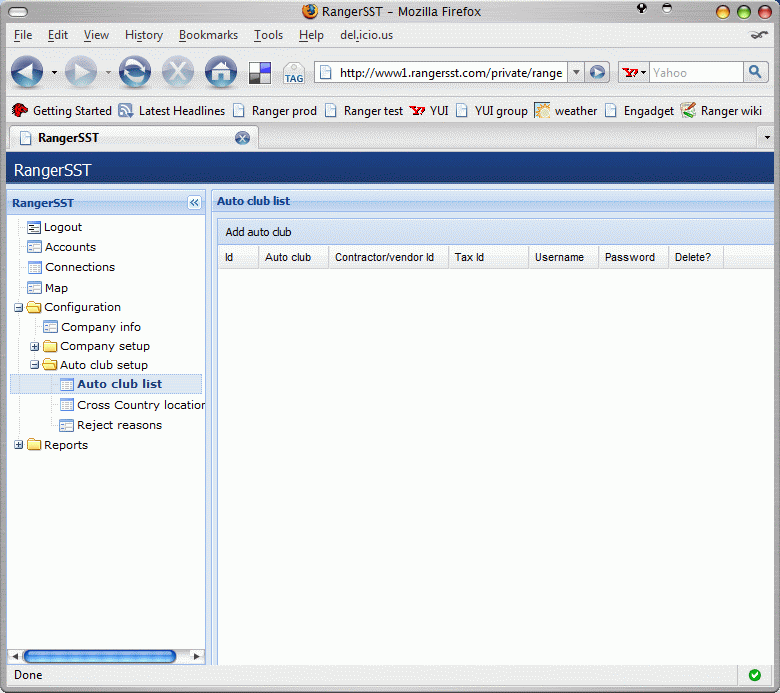Expand the Reports folder
Screen dimensions: 780x693
pos(19,445)
